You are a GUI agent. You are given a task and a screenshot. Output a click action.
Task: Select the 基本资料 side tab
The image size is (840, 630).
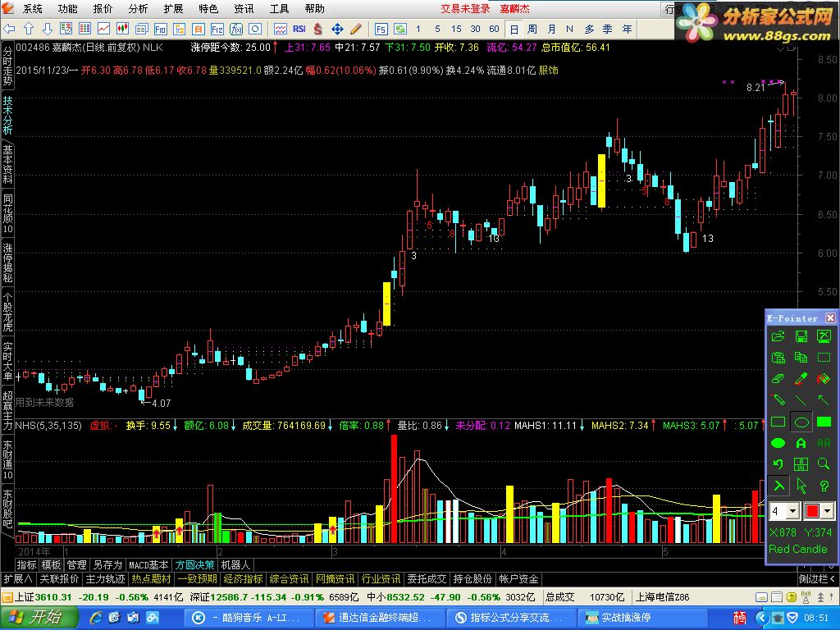[x=7, y=164]
